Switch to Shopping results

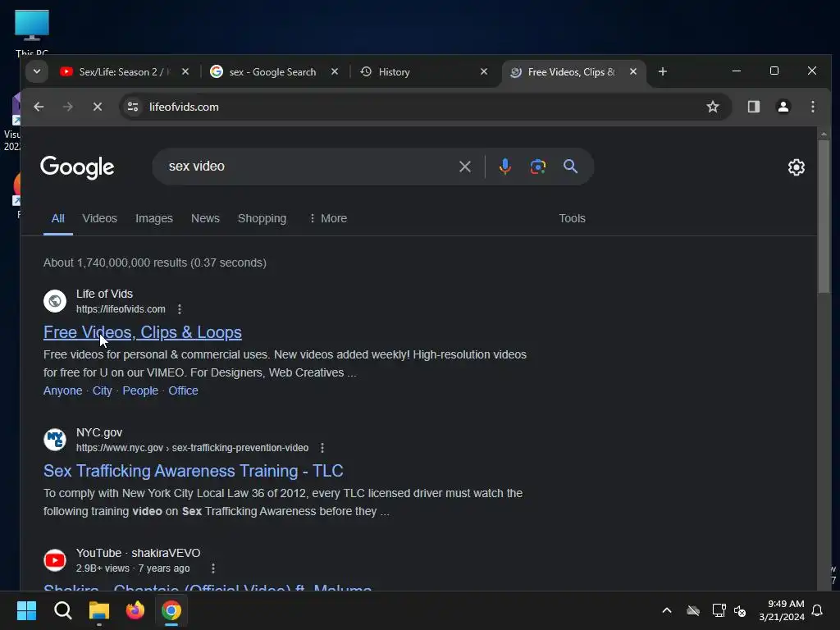[x=262, y=218]
